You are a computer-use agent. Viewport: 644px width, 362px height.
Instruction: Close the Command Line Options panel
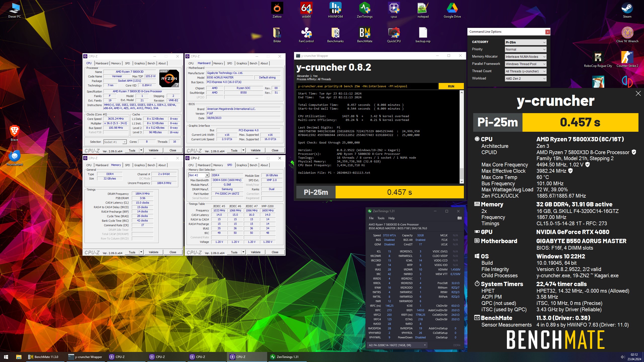pyautogui.click(x=547, y=32)
